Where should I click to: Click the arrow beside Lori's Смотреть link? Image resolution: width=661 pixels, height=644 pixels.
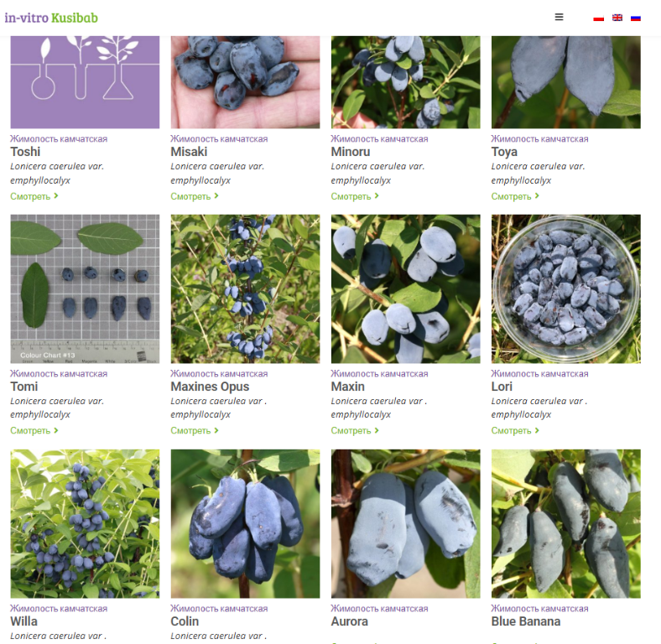click(x=537, y=430)
